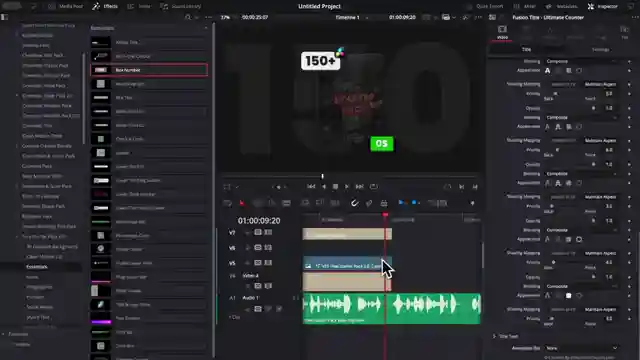Toggle the Position Lock padlock icon

tap(384, 203)
